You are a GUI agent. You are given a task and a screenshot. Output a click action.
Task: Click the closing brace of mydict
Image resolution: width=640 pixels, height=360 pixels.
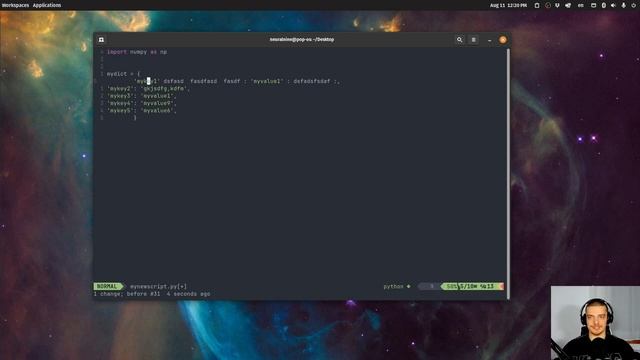[x=135, y=118]
